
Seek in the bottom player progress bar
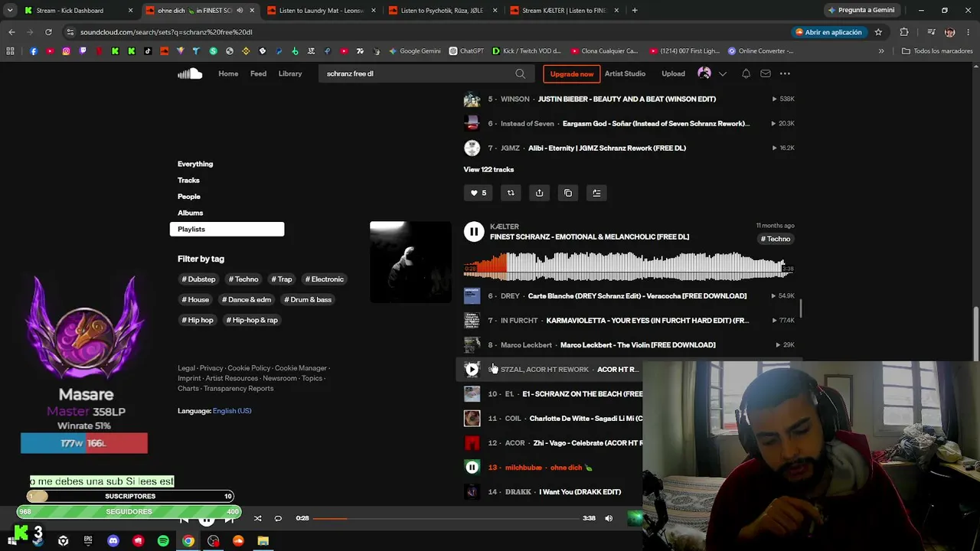coord(446,518)
